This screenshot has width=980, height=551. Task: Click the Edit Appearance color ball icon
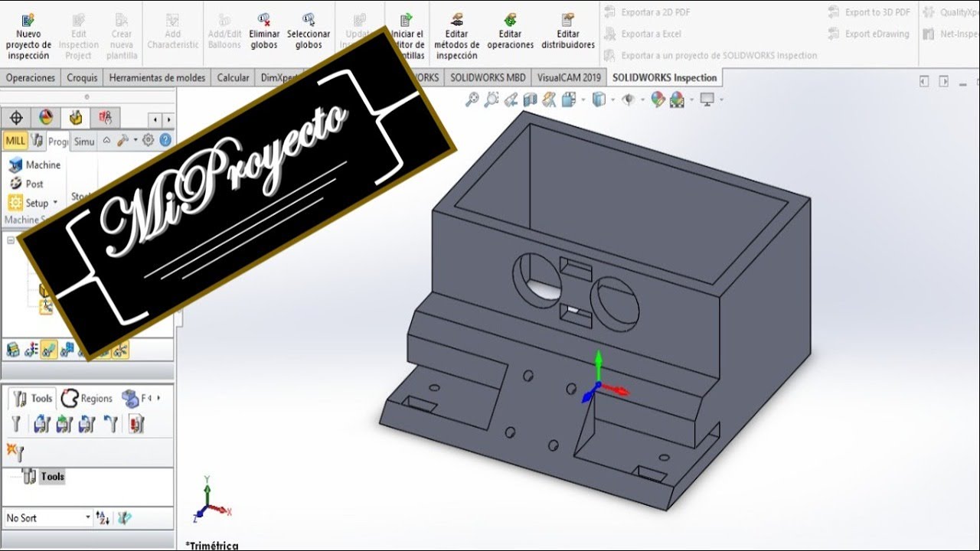click(658, 99)
